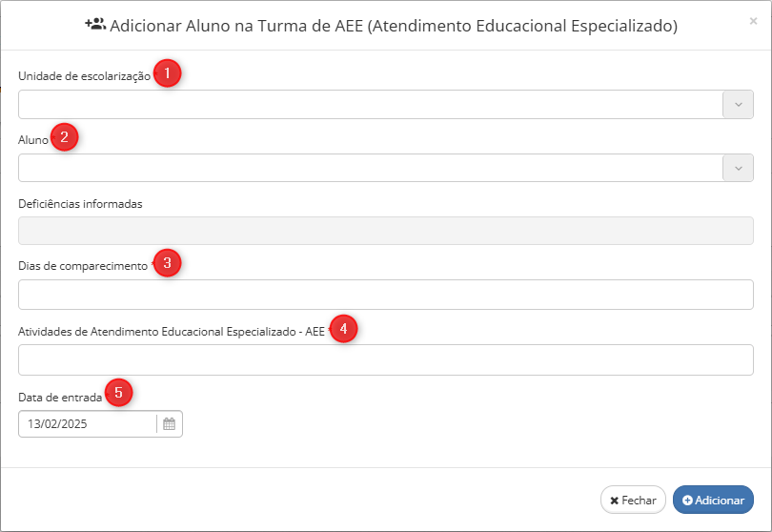Viewport: 772px width, 532px height.
Task: Click the date field showing 13/02/2025
Action: pos(88,423)
